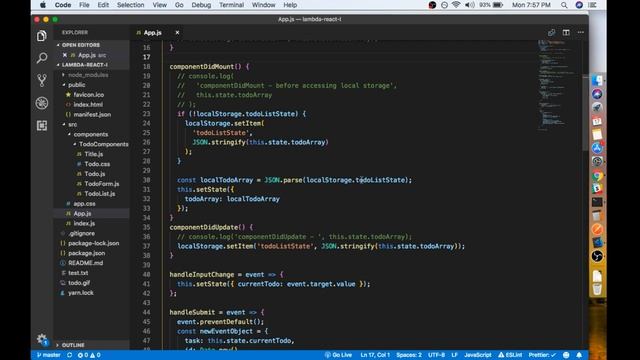Screen dimensions: 640x360
Task: Open favicon.ico in explorer
Action: 89,95
